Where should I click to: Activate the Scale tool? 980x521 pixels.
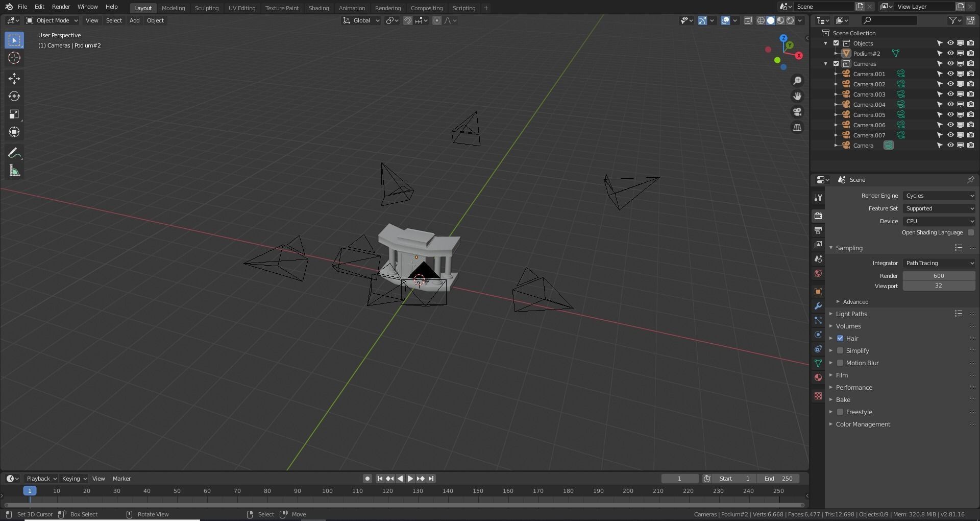pyautogui.click(x=14, y=114)
